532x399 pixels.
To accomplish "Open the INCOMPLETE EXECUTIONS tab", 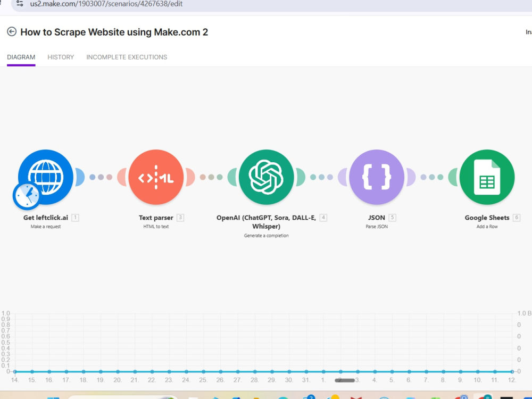I will point(127,57).
